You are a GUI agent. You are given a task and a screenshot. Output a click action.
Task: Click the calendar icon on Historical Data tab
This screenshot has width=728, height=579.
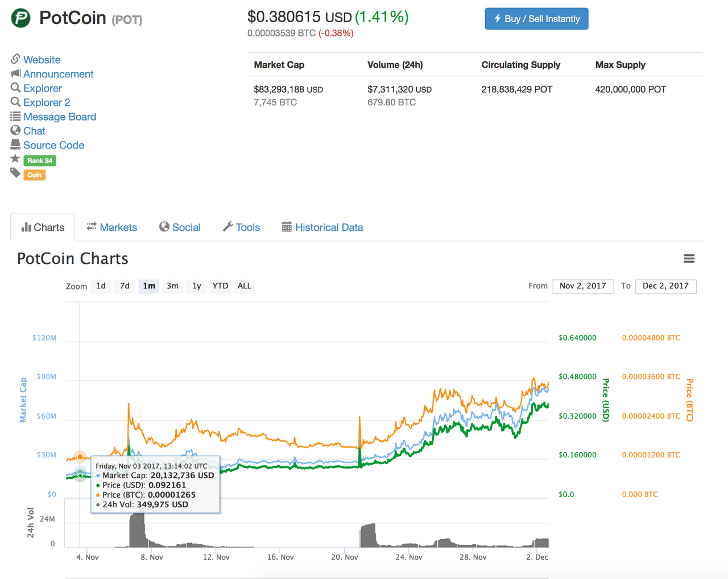click(287, 227)
